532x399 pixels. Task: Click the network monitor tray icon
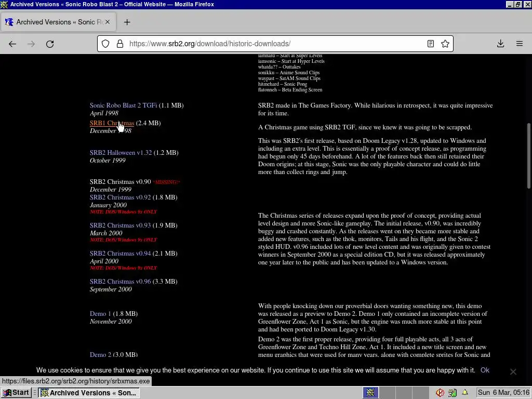click(x=453, y=393)
